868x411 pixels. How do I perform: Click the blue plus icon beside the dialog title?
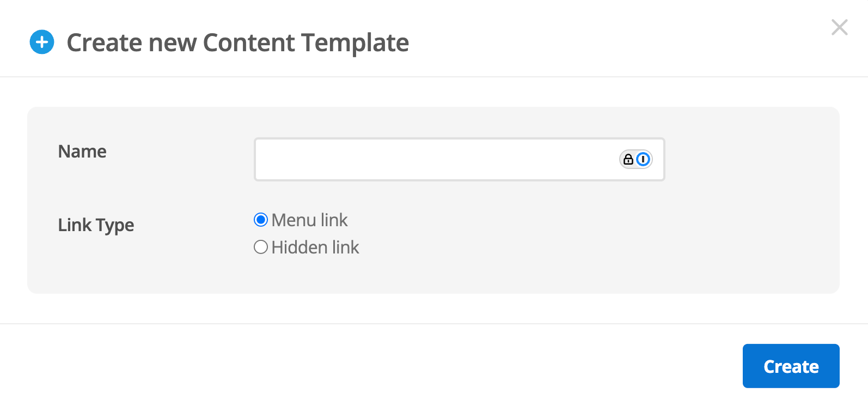point(42,42)
